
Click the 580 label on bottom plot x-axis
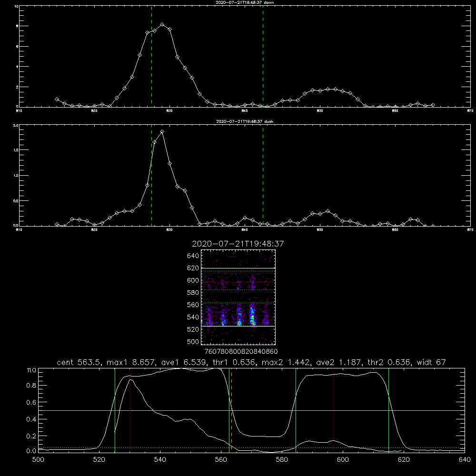click(x=282, y=460)
